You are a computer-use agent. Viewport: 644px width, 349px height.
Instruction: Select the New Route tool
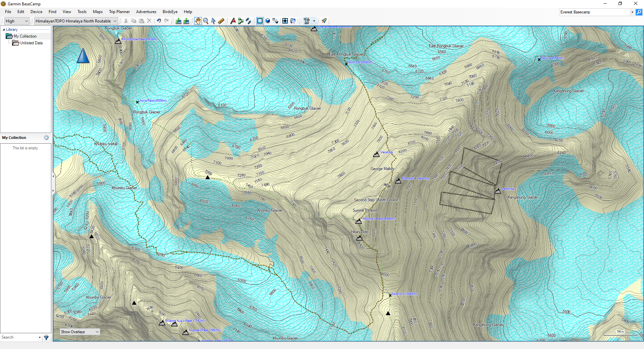241,21
